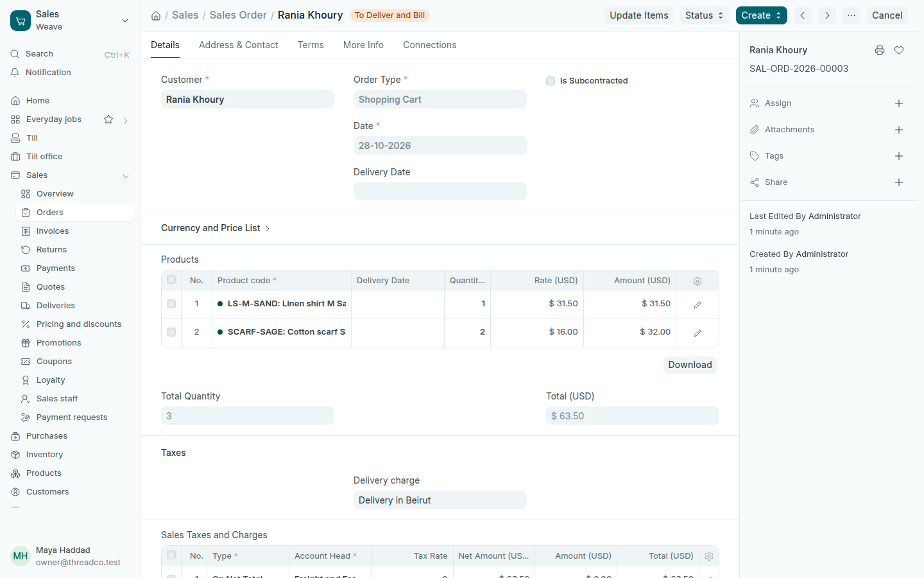Add an attachment with the plus icon
The height and width of the screenshot is (578, 924).
pyautogui.click(x=899, y=130)
